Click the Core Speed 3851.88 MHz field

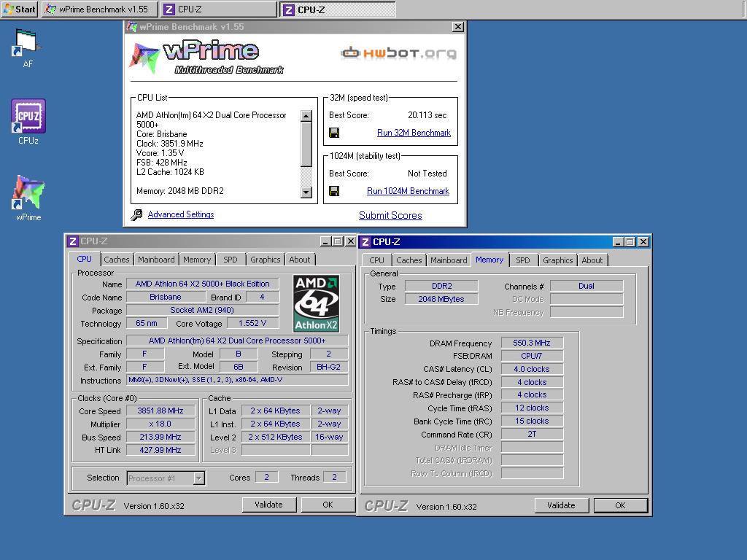tap(160, 411)
